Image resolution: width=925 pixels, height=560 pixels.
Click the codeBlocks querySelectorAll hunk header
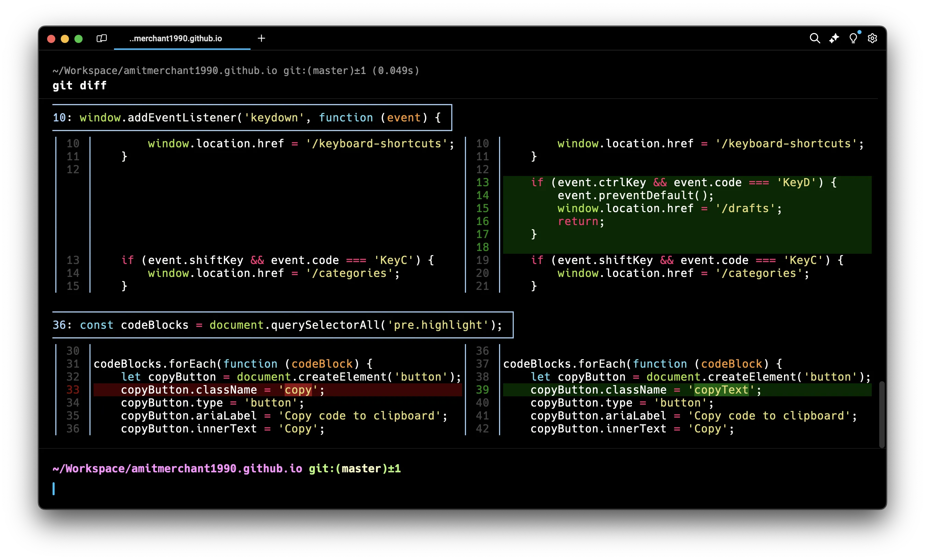(x=282, y=325)
